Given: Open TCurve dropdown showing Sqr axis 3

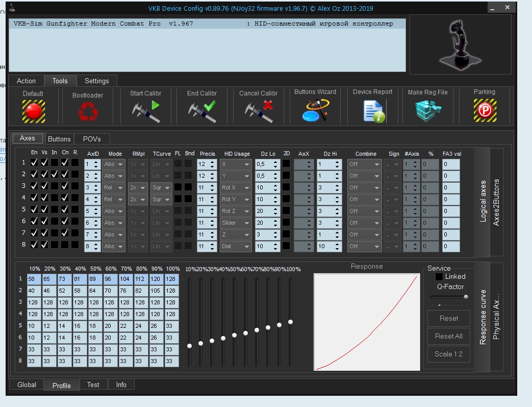Looking at the screenshot, I should pos(161,187).
